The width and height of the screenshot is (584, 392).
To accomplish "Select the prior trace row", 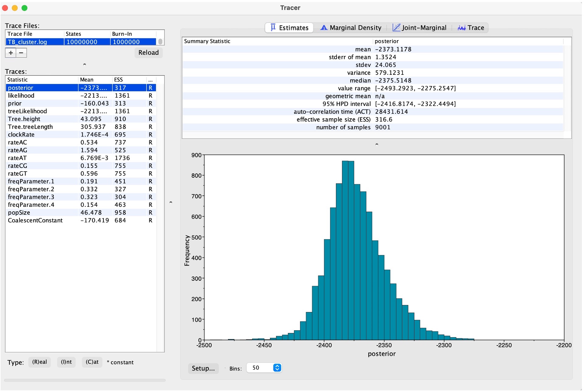I will point(81,103).
